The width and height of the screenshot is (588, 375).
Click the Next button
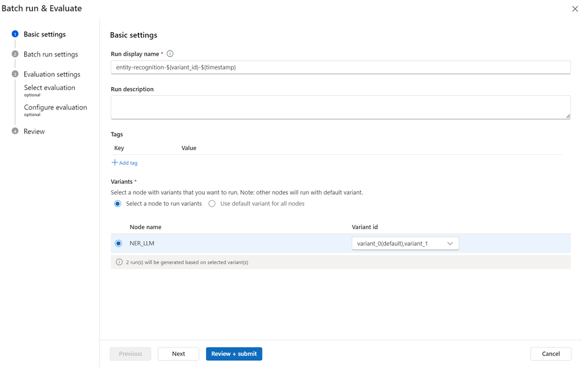point(178,354)
